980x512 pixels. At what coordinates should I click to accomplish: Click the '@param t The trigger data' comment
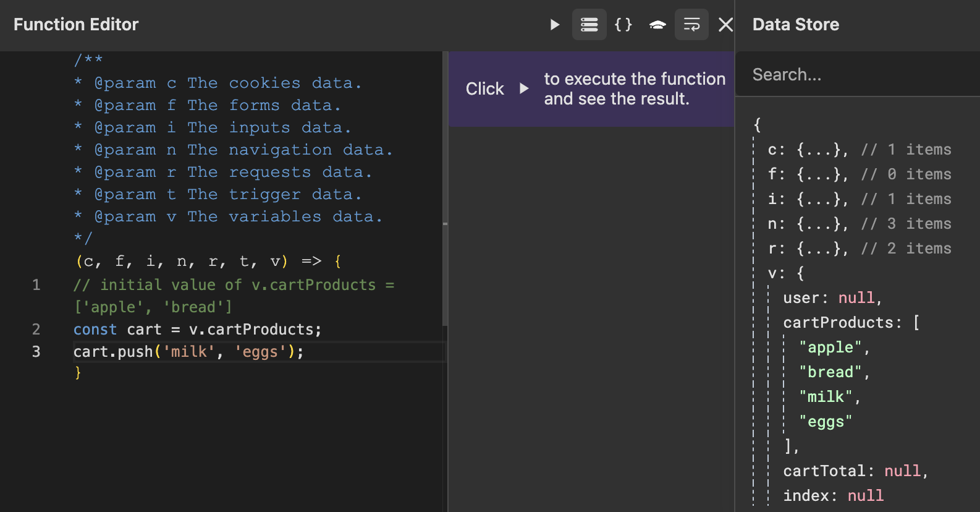pos(218,194)
